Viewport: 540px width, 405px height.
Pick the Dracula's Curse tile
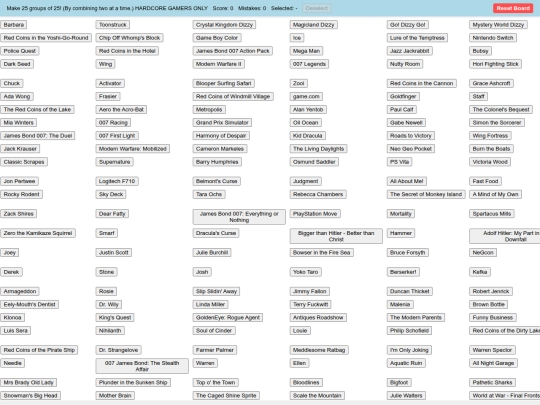pyautogui.click(x=216, y=233)
